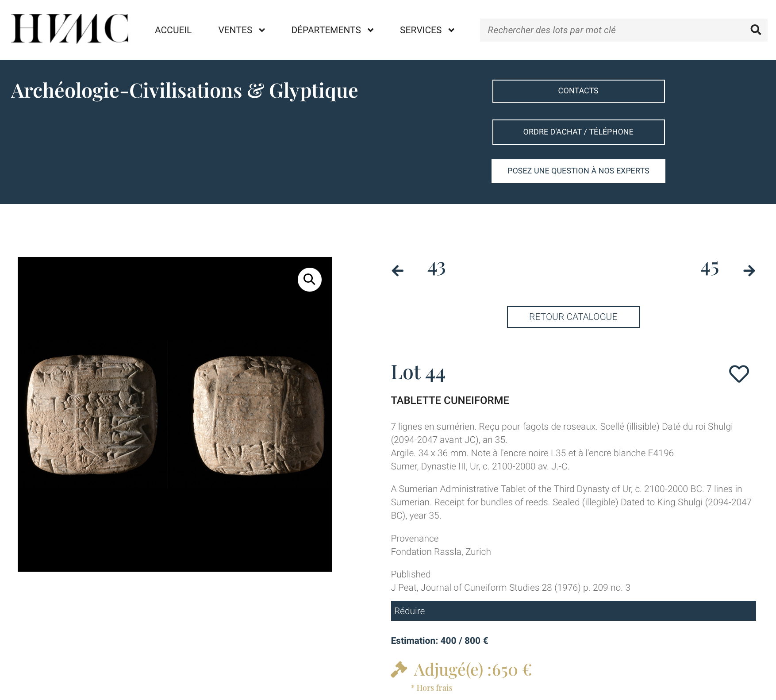This screenshot has width=776, height=700.
Task: Open the Départements menu
Action: [x=326, y=30]
